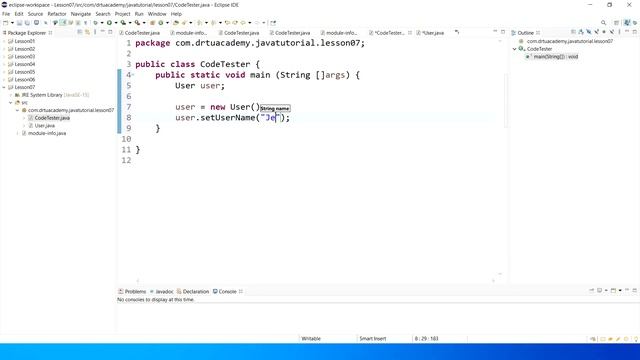Switch to the *User.java editor tab
The width and height of the screenshot is (640, 360).
pyautogui.click(x=433, y=33)
